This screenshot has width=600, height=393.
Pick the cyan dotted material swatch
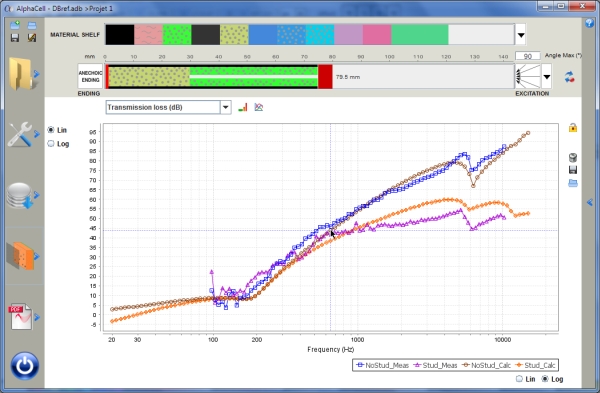[x=320, y=35]
